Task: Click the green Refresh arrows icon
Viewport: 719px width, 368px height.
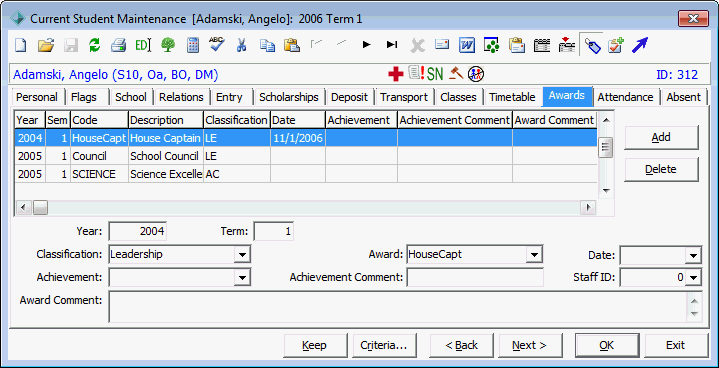Action: tap(94, 45)
